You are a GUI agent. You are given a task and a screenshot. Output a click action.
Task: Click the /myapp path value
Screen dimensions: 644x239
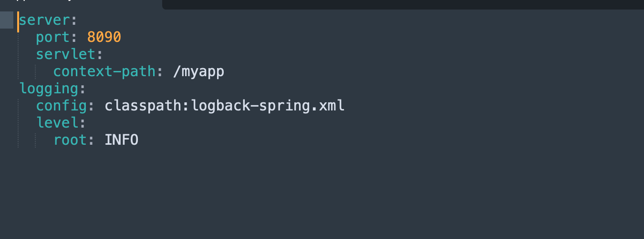[198, 71]
